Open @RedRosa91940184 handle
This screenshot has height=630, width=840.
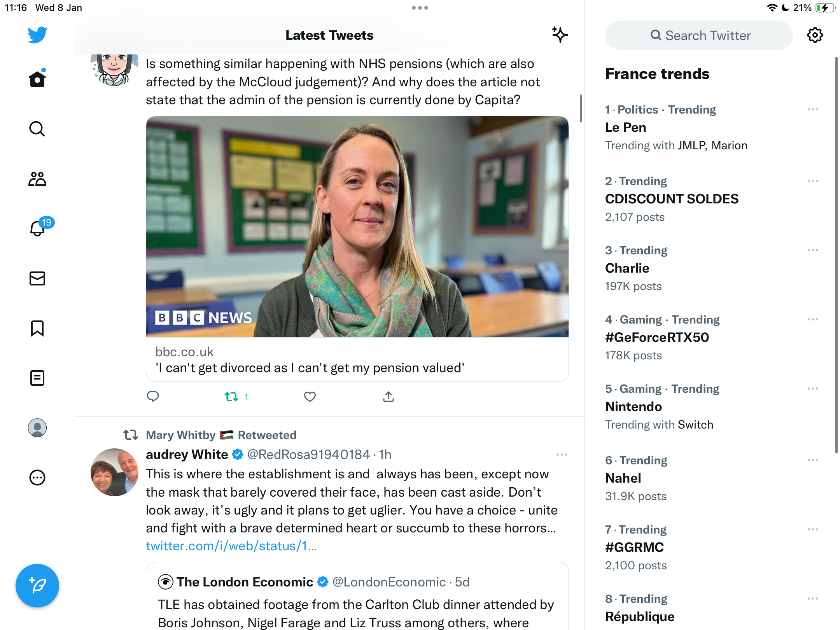click(x=308, y=455)
